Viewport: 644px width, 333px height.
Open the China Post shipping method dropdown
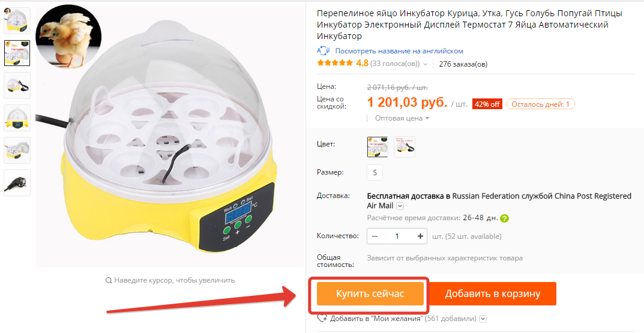[x=400, y=206]
